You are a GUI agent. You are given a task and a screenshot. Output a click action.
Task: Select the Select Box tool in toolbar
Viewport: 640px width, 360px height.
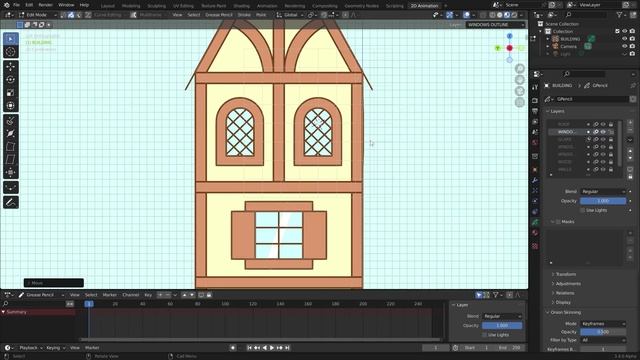click(11, 39)
